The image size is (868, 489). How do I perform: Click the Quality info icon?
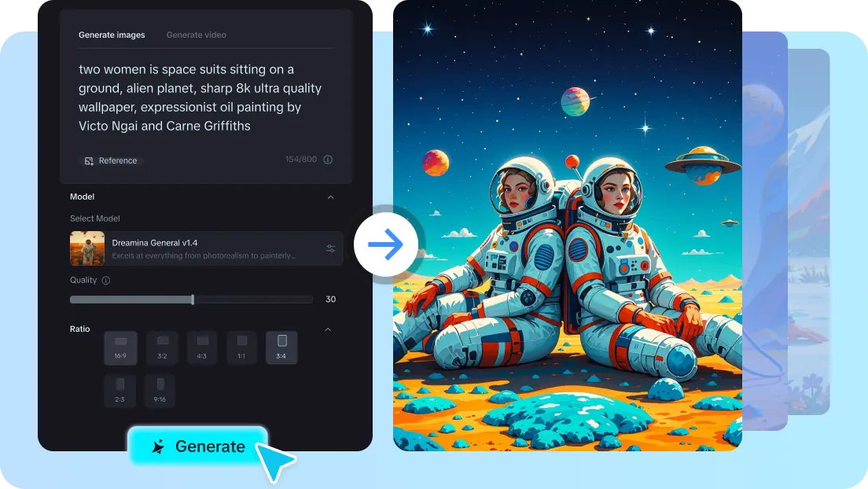click(105, 280)
